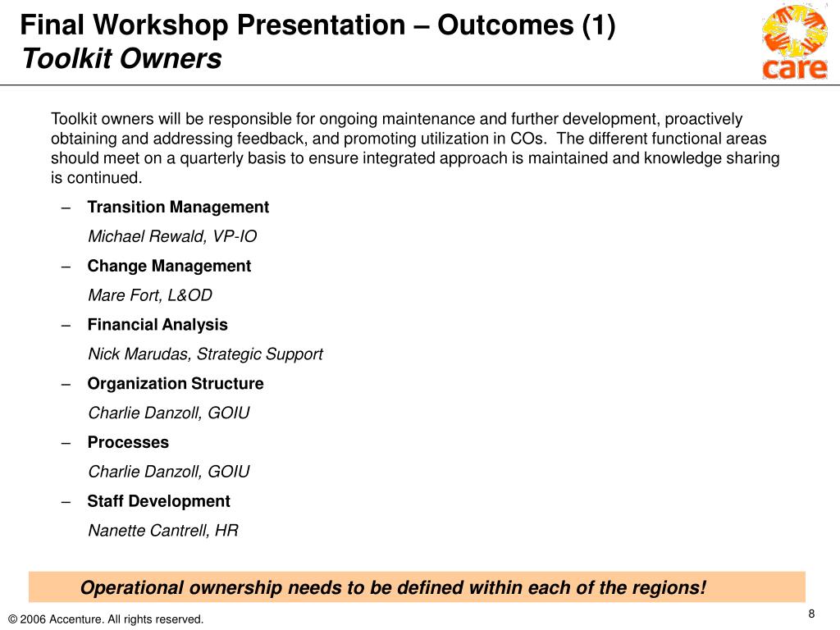Viewport: 840px width, 630px height.
Task: Click the name 'Michael Rewald, VP-IO'
Action: [172, 236]
